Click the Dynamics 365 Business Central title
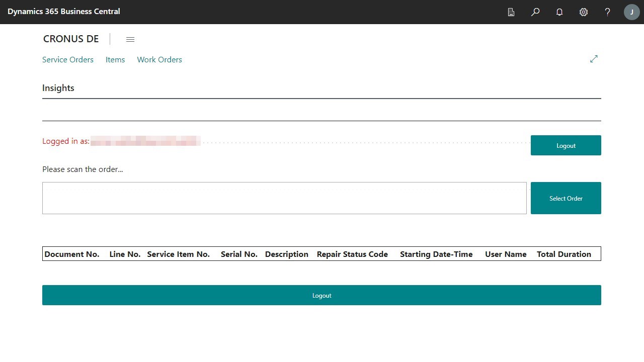This screenshot has height=362, width=644. pyautogui.click(x=64, y=11)
